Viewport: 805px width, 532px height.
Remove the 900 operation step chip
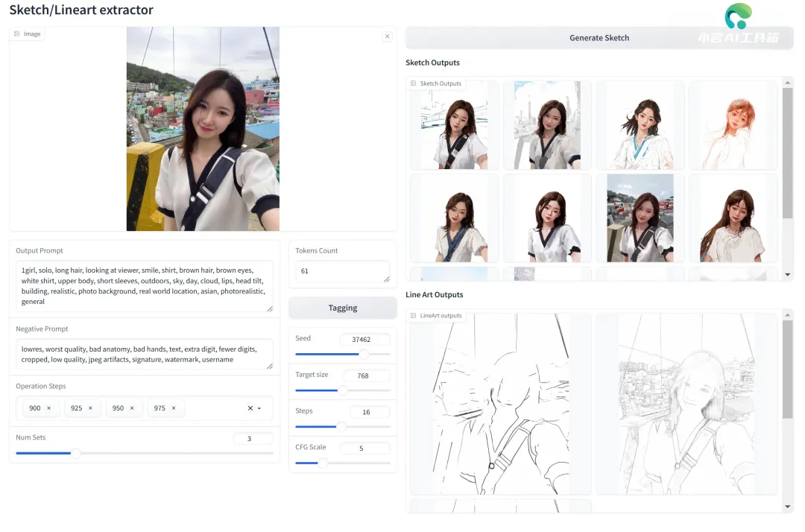pos(48,408)
